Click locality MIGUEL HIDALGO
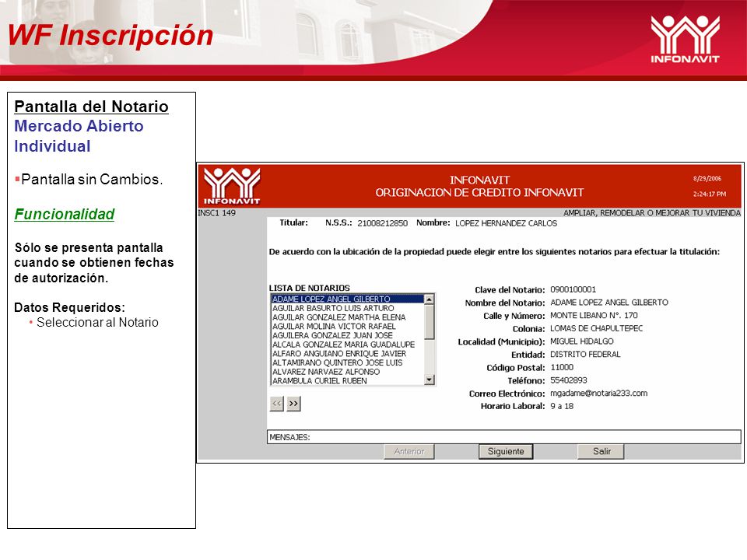Screen dimensions: 747x560 click(582, 341)
